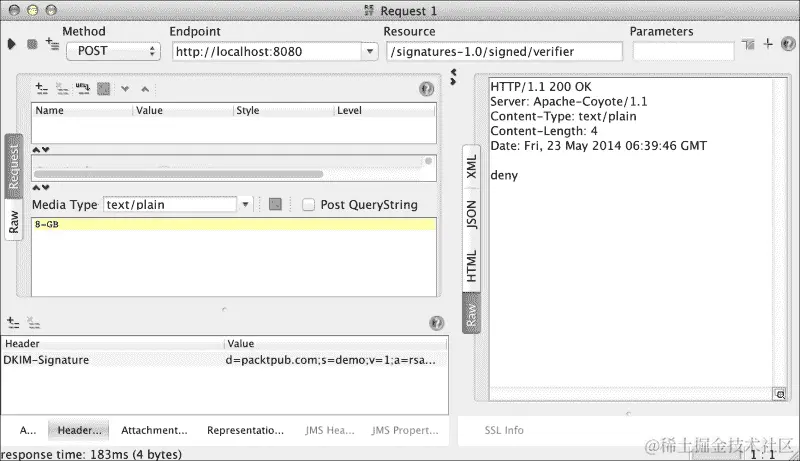
Task: Open the Media Type dropdown arrow
Action: tap(245, 204)
